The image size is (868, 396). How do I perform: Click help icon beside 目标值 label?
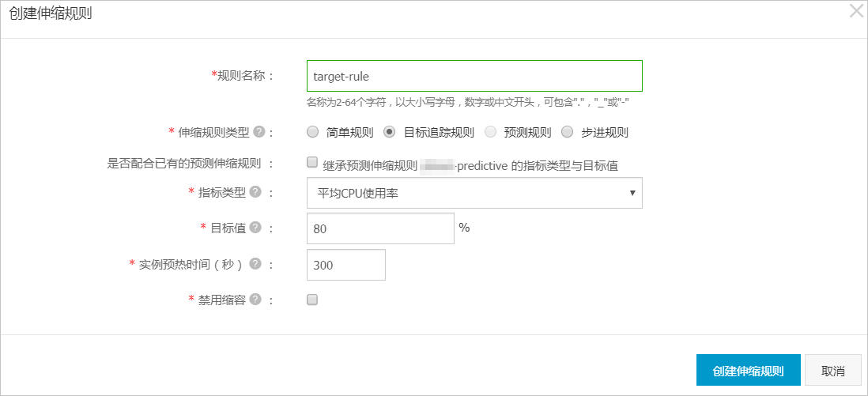255,228
